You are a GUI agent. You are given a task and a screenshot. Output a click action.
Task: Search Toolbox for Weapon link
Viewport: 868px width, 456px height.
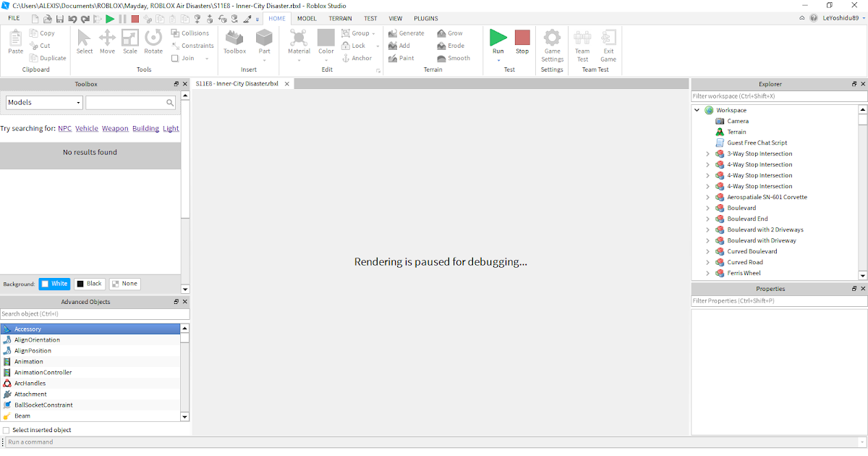115,128
